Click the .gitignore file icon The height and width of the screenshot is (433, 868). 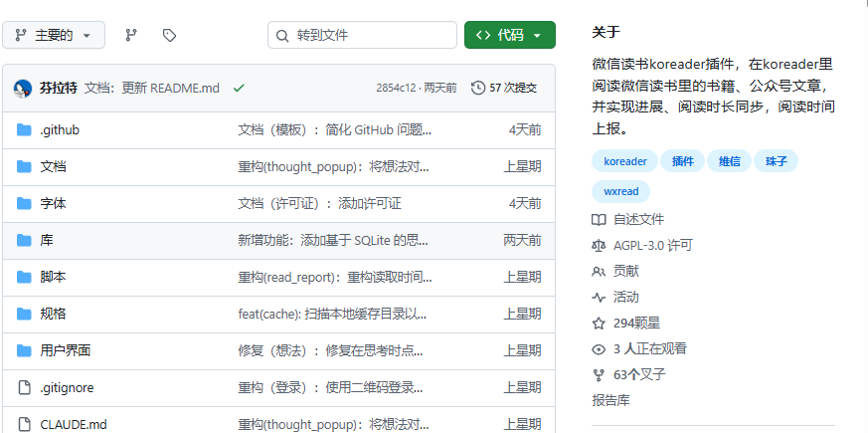(24, 387)
